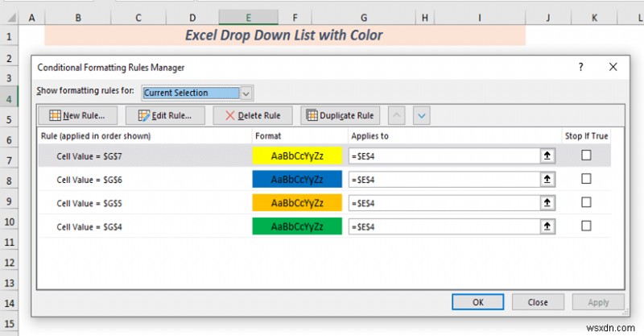Edit Applies to field of $G$4 rule
Viewport: 644px width, 336px height.
click(x=444, y=226)
